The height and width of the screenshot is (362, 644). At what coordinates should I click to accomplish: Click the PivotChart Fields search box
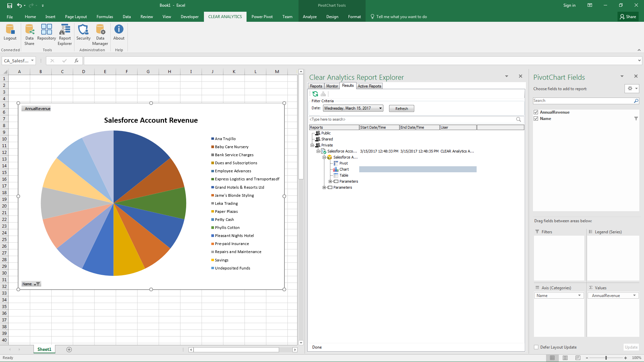coord(583,101)
